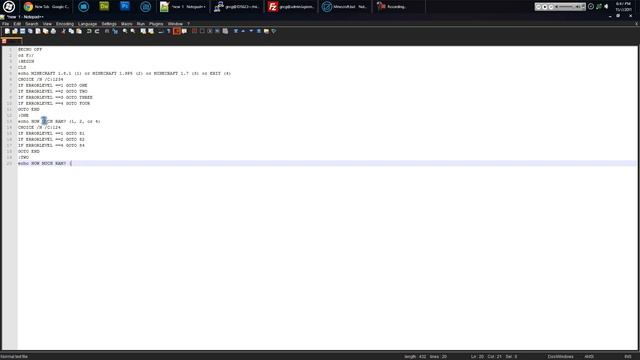The width and height of the screenshot is (640, 360).
Task: Click the Windows Start orb
Action: point(9,7)
